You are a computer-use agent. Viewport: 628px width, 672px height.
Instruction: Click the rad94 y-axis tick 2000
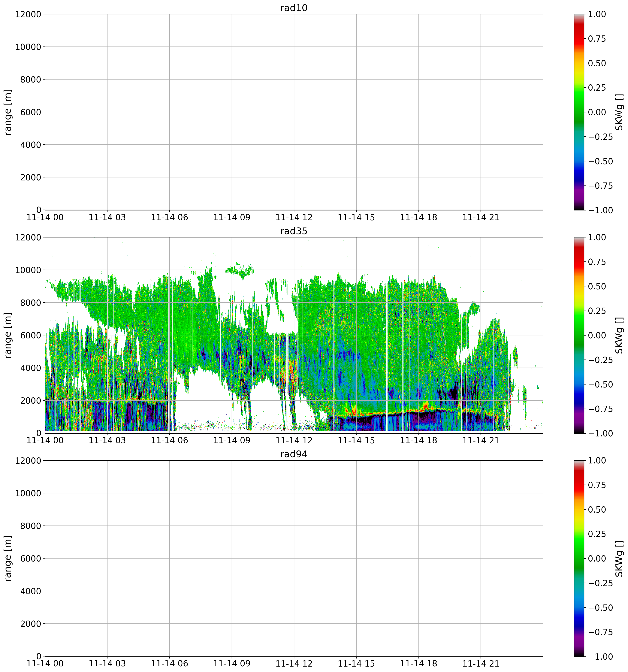tap(30, 624)
